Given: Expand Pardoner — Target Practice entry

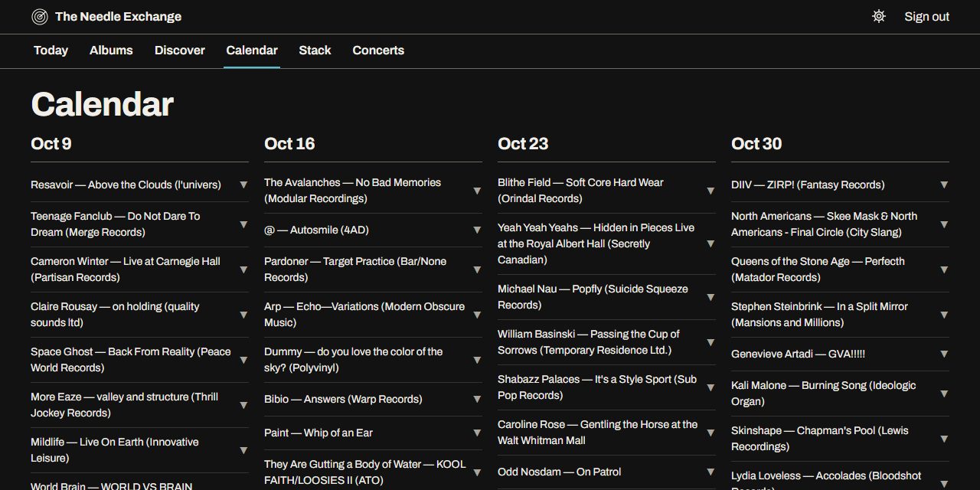Looking at the screenshot, I should [x=373, y=269].
